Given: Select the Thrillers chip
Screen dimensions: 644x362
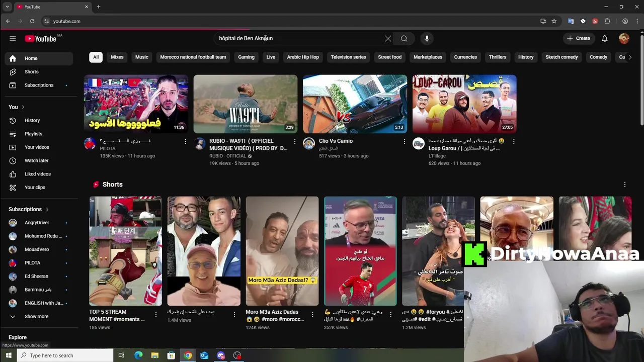Looking at the screenshot, I should [x=498, y=57].
